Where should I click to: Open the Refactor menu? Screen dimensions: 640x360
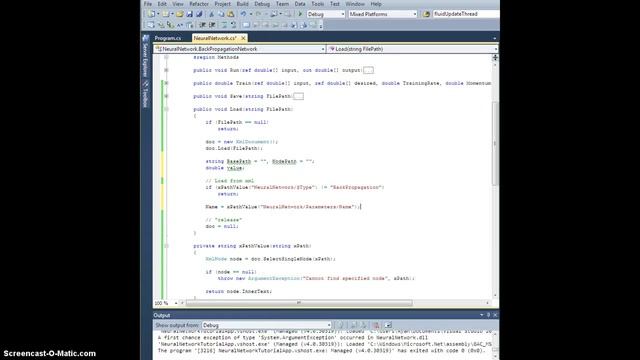[x=199, y=4]
